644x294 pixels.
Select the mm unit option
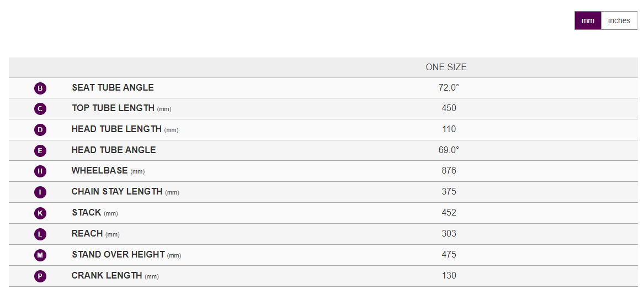[588, 20]
